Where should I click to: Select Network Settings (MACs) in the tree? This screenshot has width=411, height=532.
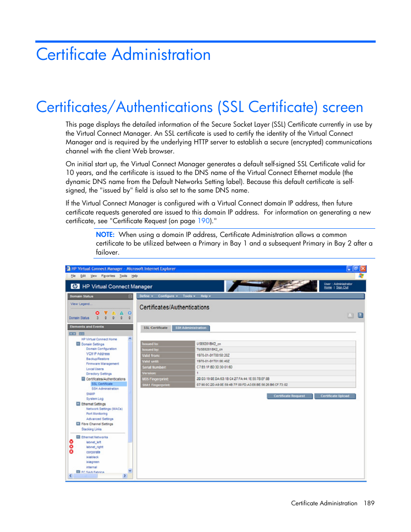click(x=104, y=409)
